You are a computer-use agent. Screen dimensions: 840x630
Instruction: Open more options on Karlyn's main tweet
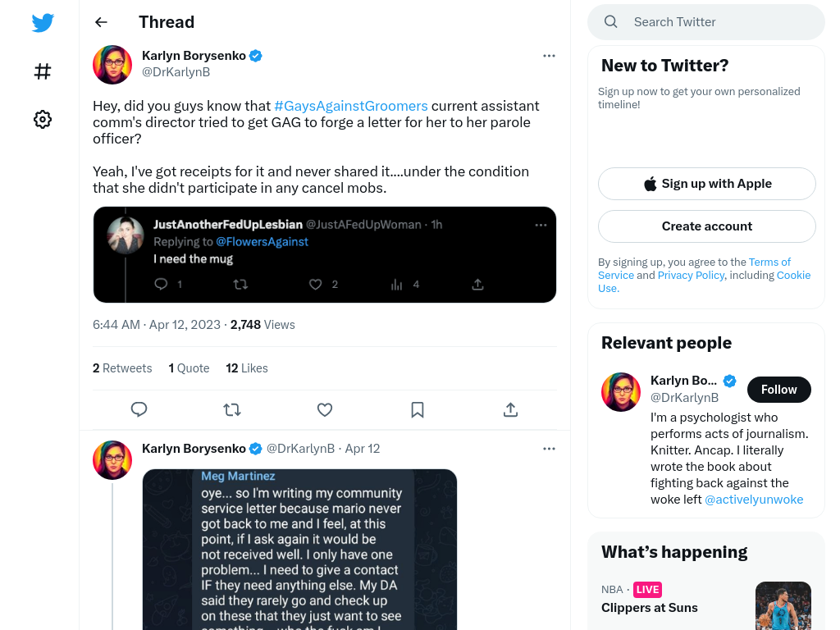(x=549, y=56)
